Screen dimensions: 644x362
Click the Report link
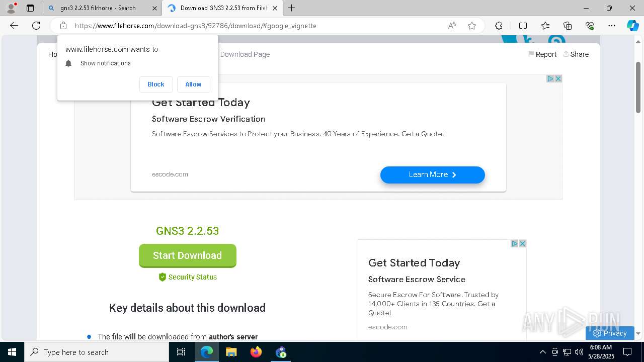coord(542,54)
